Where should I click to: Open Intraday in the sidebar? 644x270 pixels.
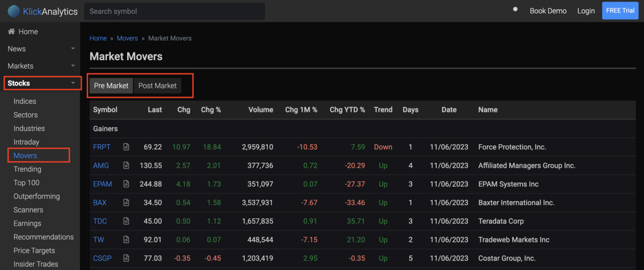(26, 142)
